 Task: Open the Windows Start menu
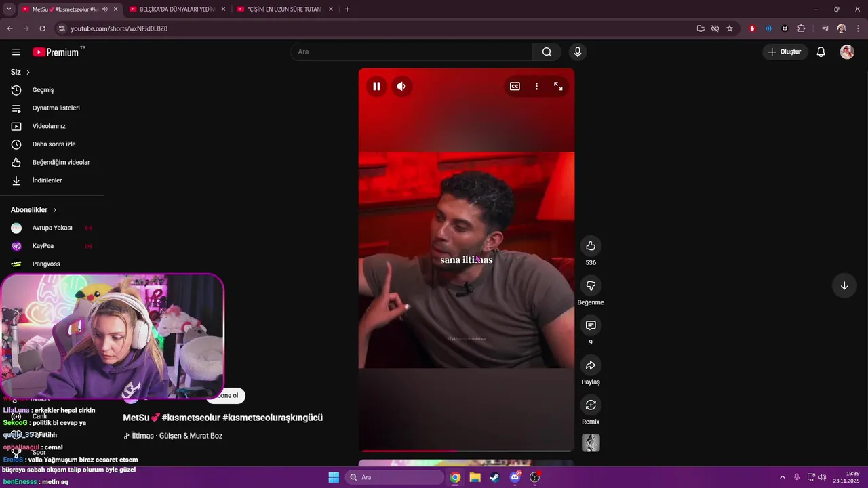click(334, 477)
